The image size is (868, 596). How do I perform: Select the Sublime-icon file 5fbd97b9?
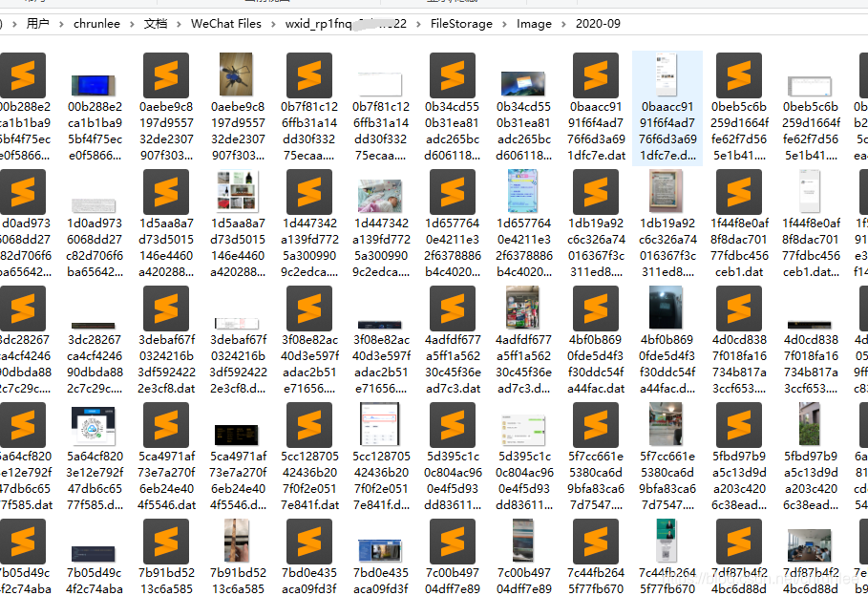739,425
